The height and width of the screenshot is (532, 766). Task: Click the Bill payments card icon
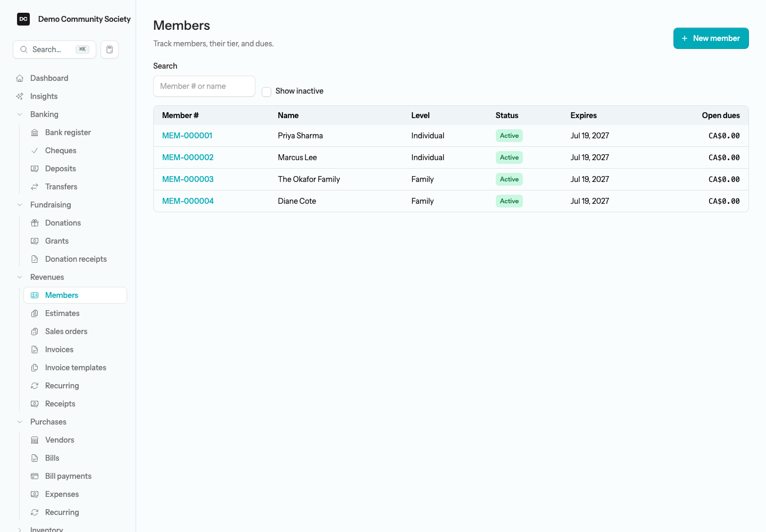(35, 476)
